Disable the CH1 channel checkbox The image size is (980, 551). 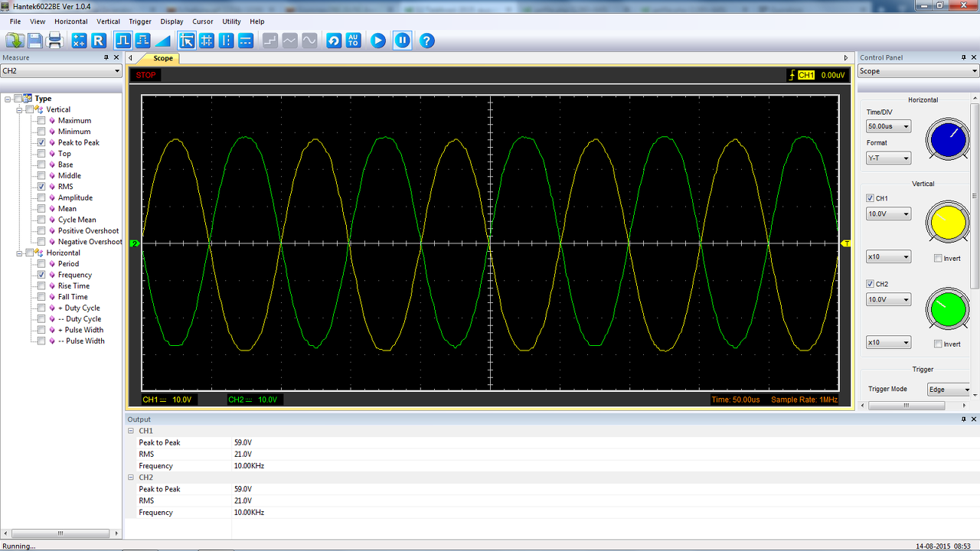(x=870, y=198)
